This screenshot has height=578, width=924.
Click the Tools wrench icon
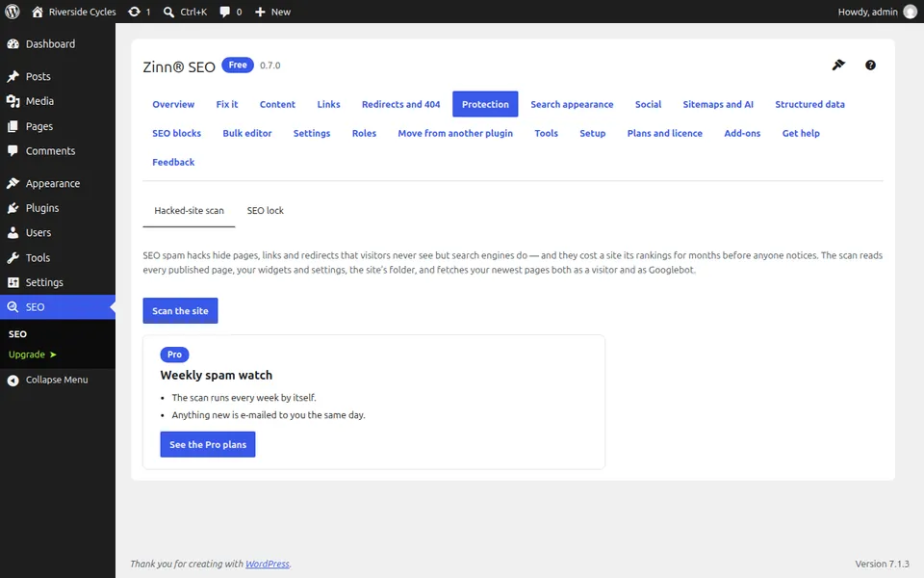[x=13, y=258]
